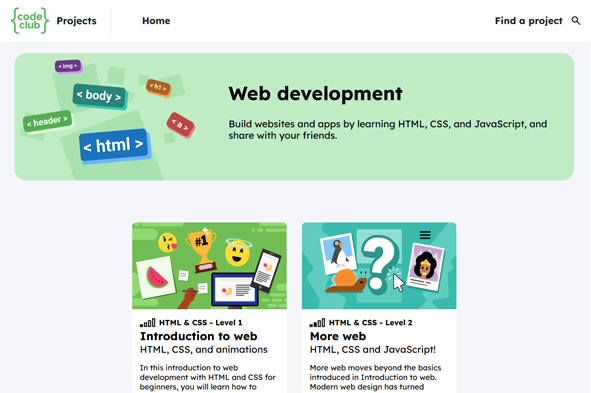The height and width of the screenshot is (393, 591).
Task: Click the Web development heading
Action: [315, 93]
